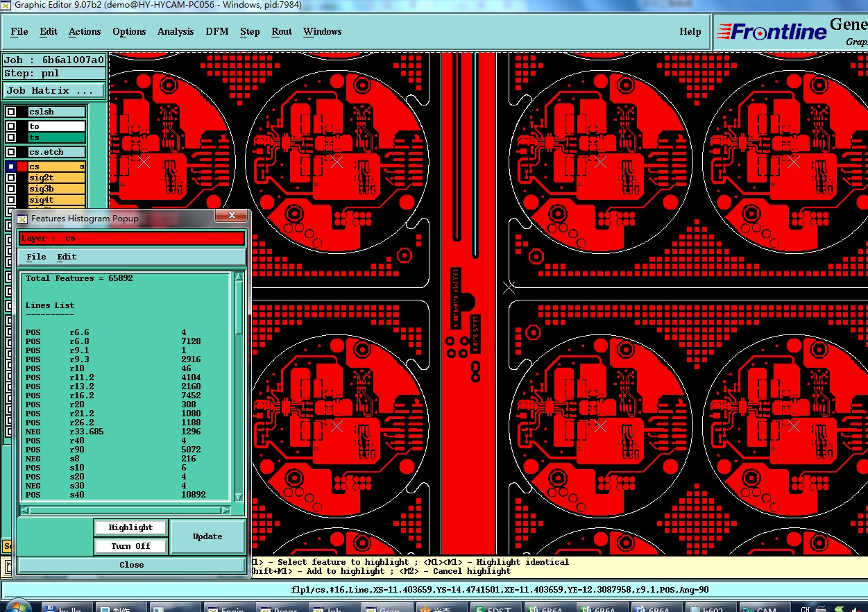Click the histogram vertical scrollbar thumb
Viewport: 868px width, 612px height.
tap(239, 309)
